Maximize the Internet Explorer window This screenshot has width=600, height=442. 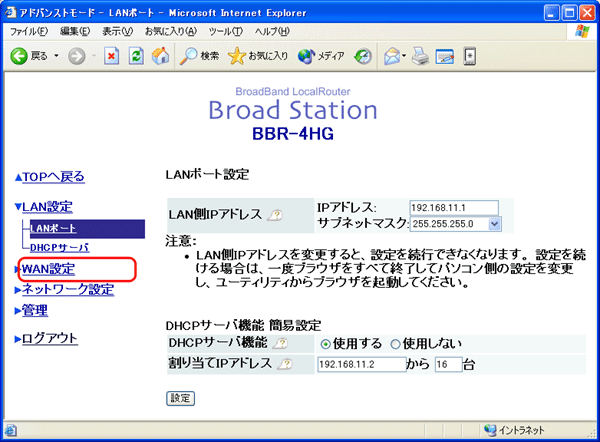(569, 13)
